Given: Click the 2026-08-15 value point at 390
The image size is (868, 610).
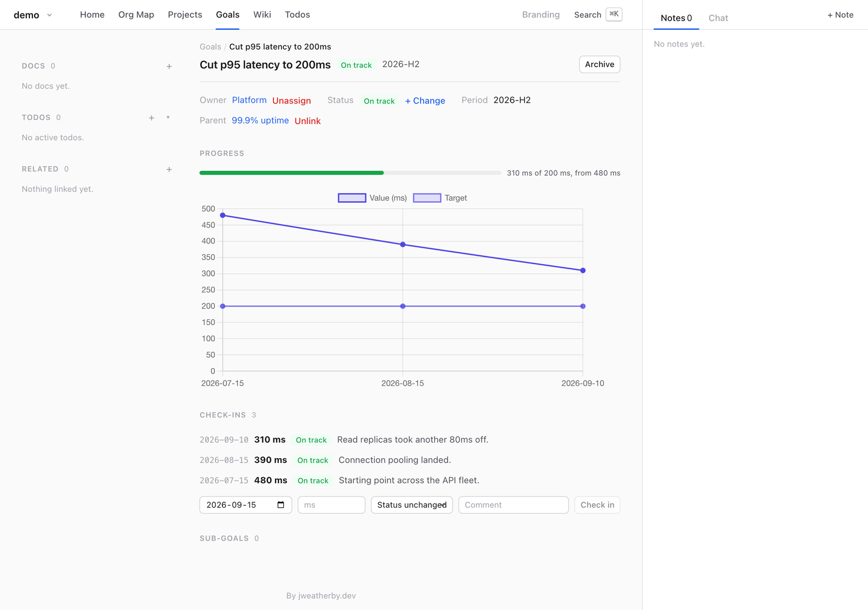Looking at the screenshot, I should (403, 245).
